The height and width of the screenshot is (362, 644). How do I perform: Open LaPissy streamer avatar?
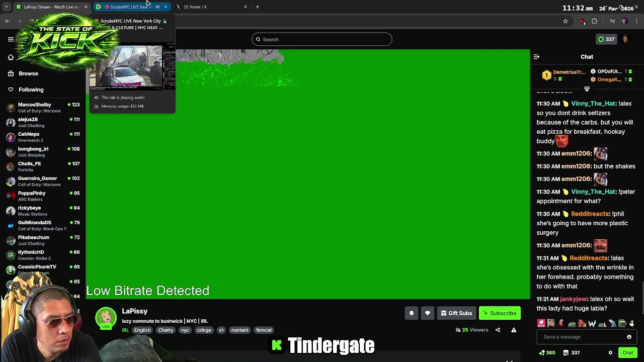(x=106, y=318)
